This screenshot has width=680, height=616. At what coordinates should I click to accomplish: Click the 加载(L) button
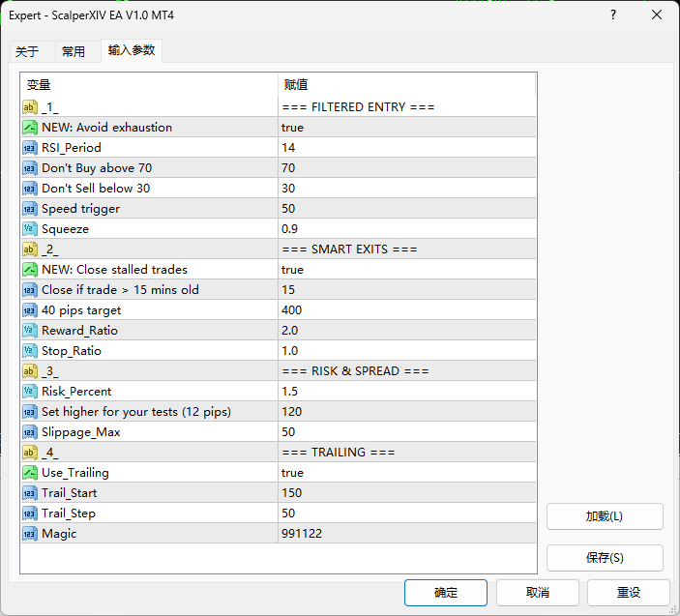coord(605,516)
